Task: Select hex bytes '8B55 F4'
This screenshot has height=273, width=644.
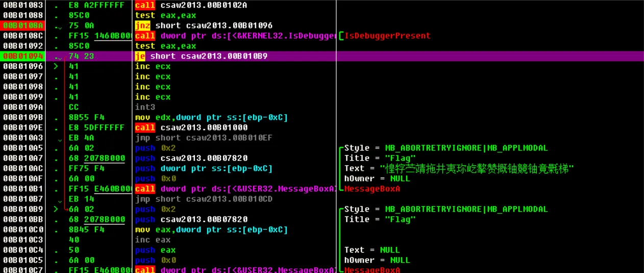Action: click(x=86, y=117)
